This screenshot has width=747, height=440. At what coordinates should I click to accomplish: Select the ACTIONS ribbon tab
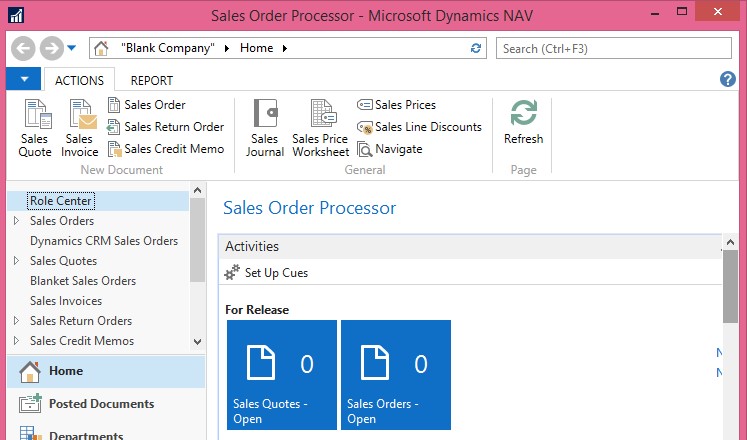(79, 80)
